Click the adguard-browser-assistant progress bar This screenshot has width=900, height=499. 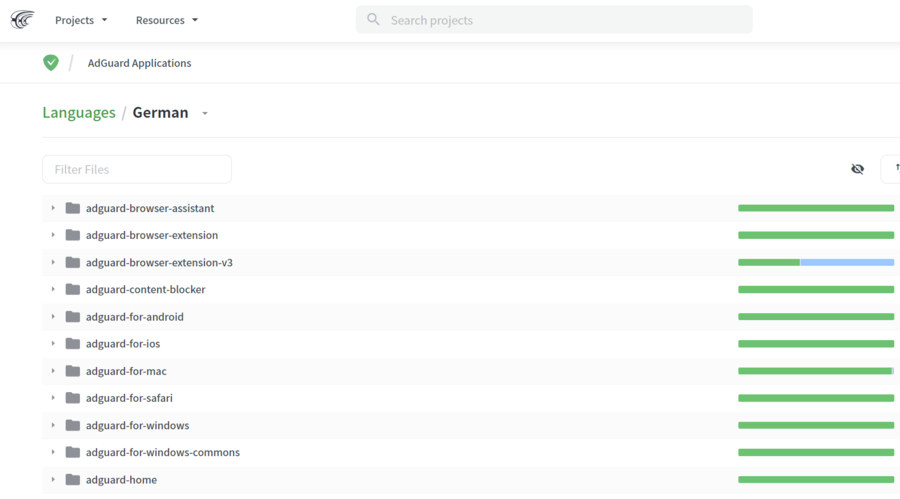tap(816, 208)
